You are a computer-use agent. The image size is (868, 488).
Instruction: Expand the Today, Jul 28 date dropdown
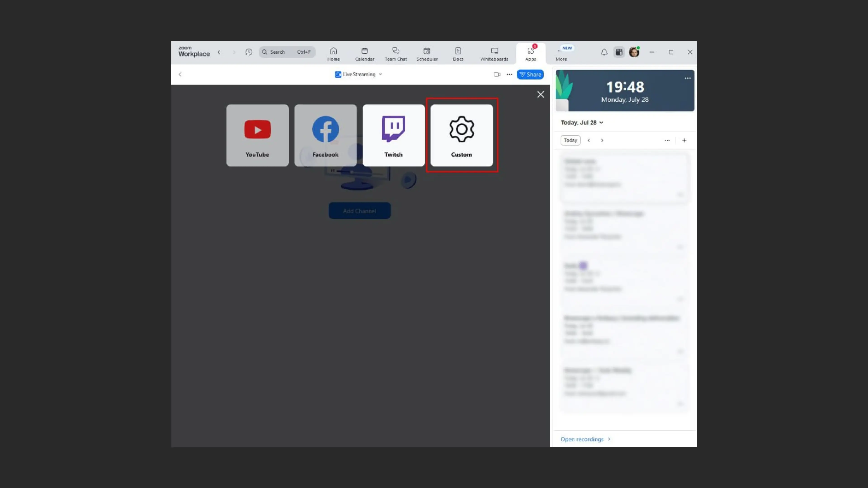point(582,123)
